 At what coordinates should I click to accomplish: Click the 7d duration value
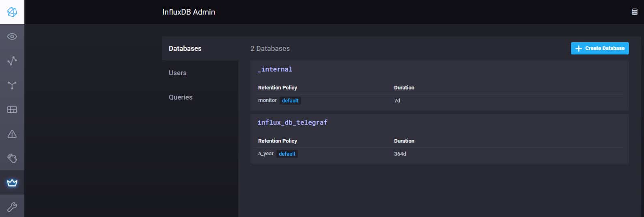[397, 100]
